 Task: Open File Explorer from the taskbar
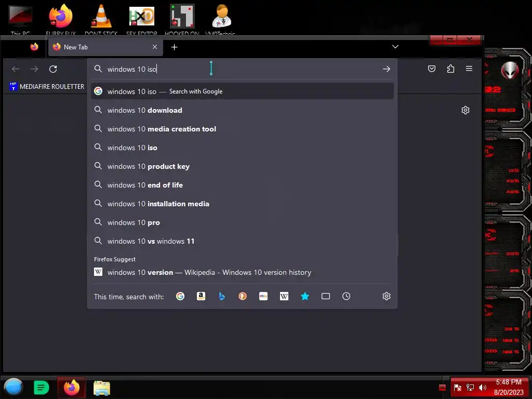102,388
